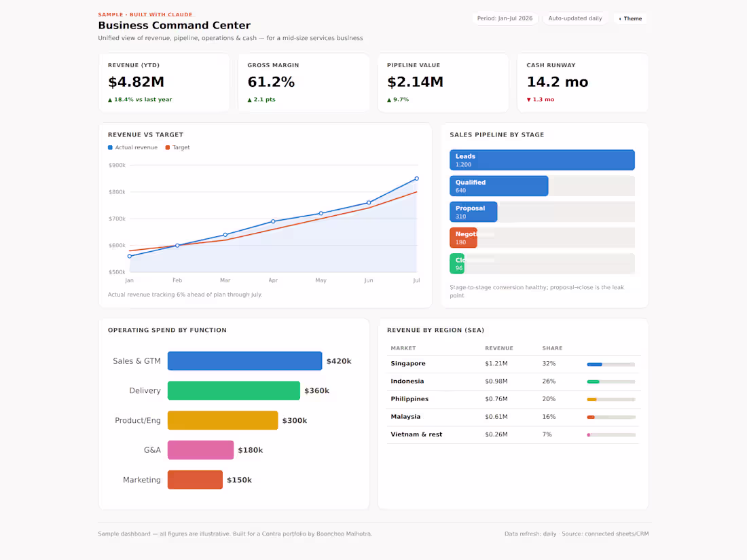The image size is (747, 560).
Task: Click Philippines' 20% share progress bar
Action: pos(611,400)
